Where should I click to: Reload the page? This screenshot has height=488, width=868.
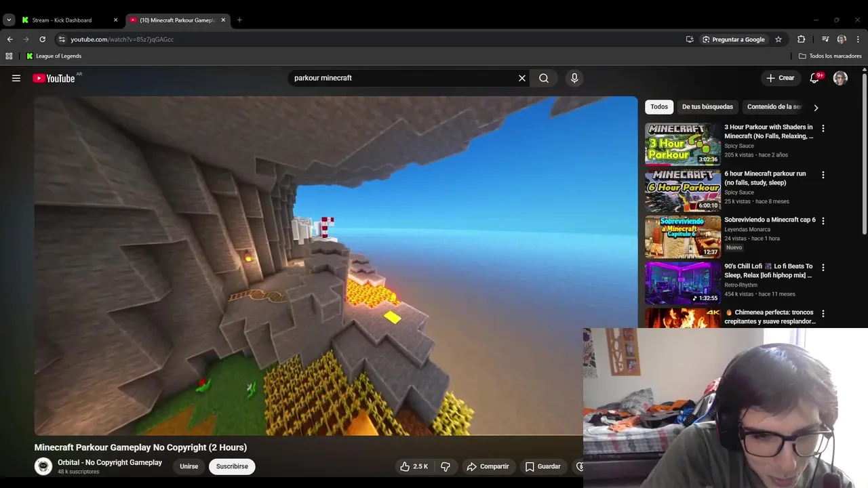pyautogui.click(x=42, y=39)
